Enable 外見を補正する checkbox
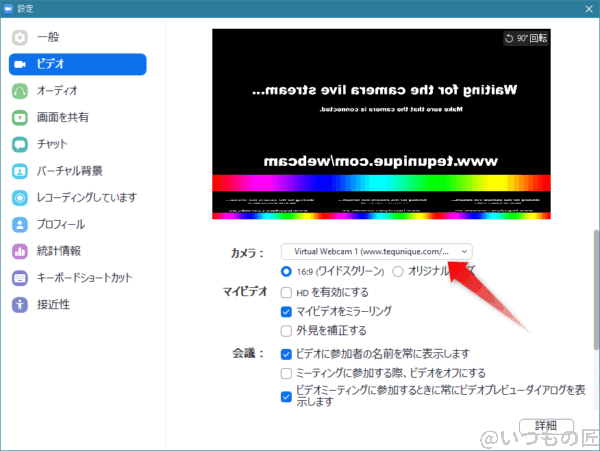This screenshot has height=451, width=600. 286,331
